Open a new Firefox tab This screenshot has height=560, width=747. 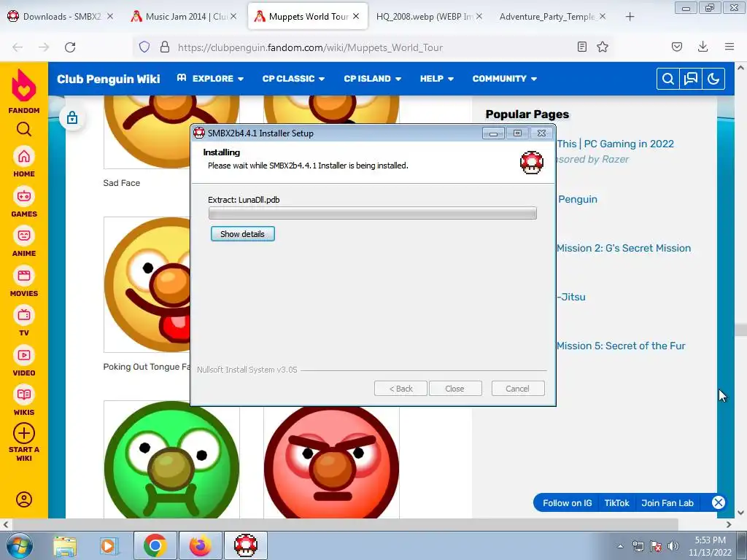pos(630,17)
